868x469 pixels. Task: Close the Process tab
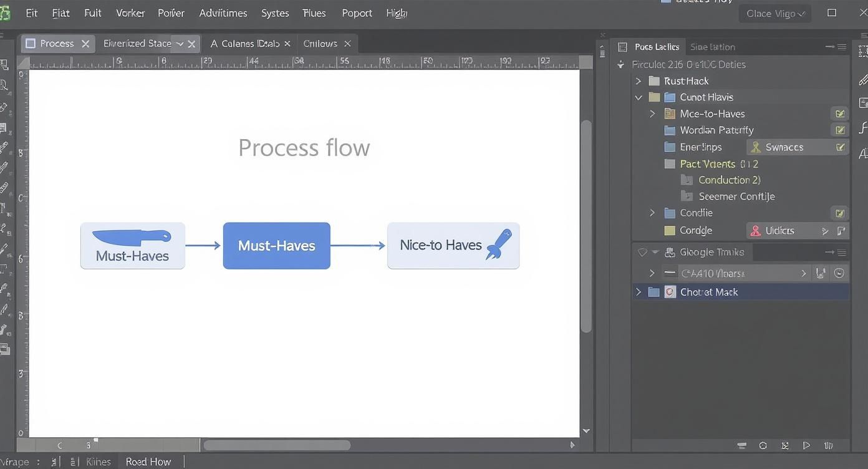click(x=85, y=44)
